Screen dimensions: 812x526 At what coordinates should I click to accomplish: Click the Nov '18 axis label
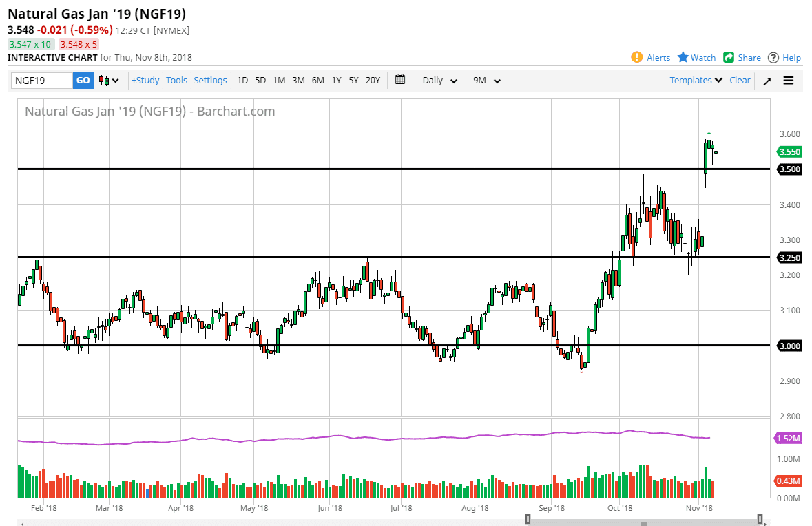[x=698, y=508]
